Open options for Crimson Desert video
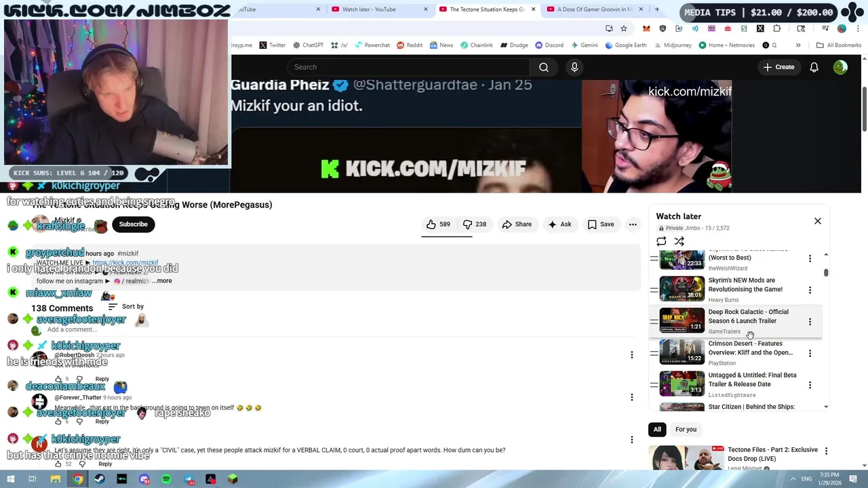The image size is (868, 488). click(x=810, y=353)
